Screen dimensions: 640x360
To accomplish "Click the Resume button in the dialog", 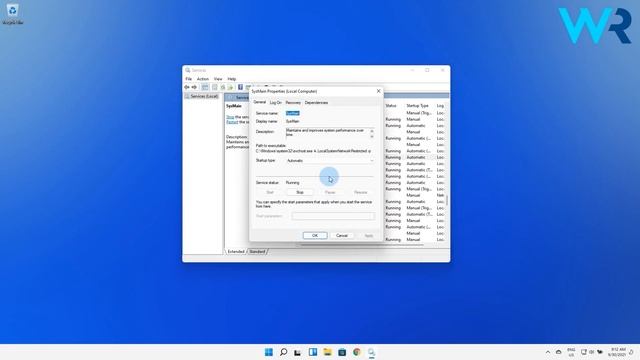I will pos(360,192).
